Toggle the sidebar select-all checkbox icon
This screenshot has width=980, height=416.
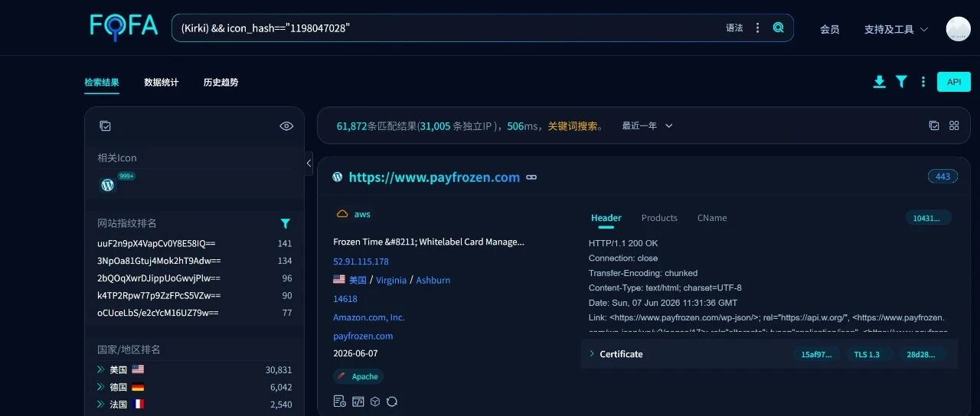[x=106, y=126]
